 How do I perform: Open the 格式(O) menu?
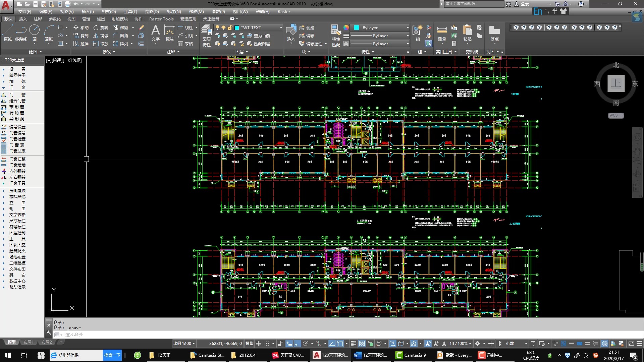pos(109,12)
